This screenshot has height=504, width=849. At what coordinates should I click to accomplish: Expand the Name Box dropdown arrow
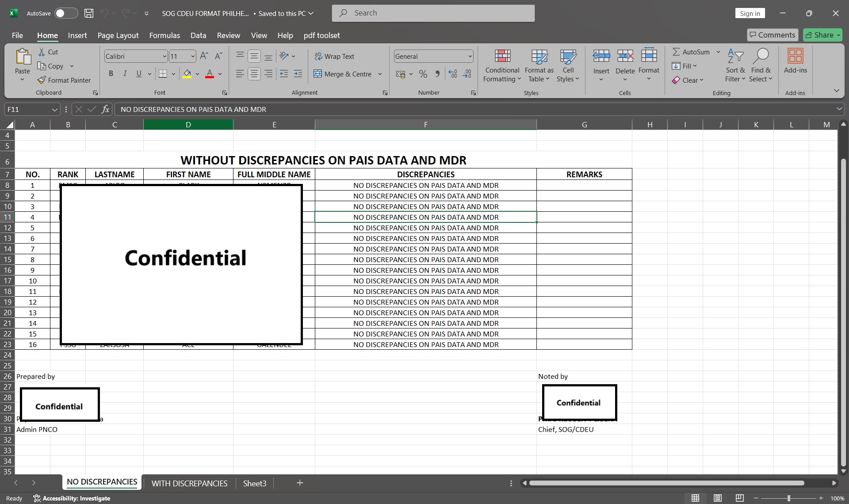tap(54, 109)
